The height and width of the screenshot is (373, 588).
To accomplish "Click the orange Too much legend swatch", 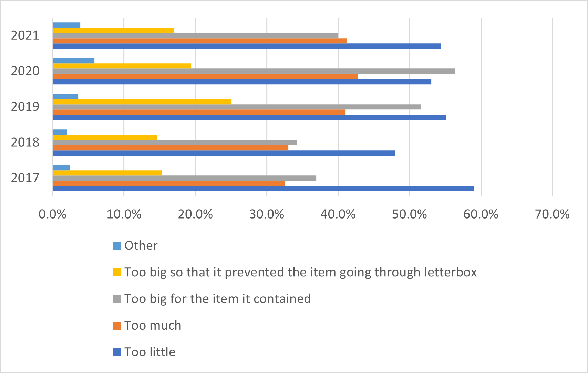I will [117, 326].
